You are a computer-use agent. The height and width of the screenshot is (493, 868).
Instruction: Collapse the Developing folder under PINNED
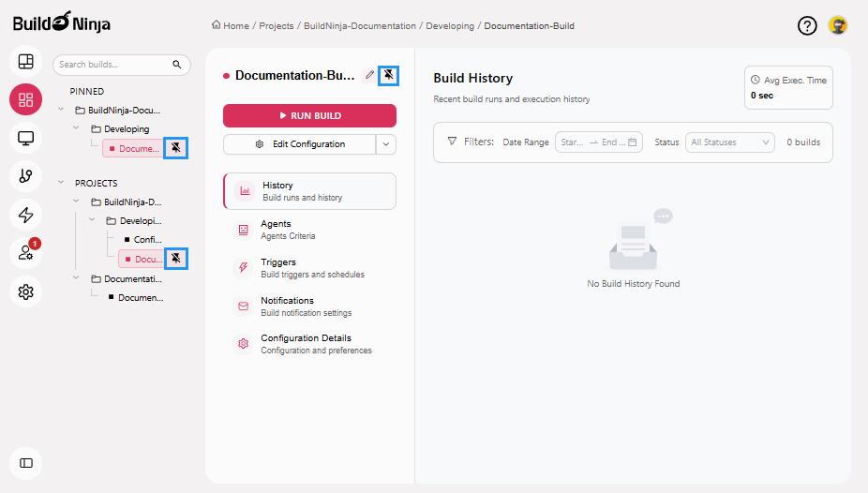click(x=78, y=129)
